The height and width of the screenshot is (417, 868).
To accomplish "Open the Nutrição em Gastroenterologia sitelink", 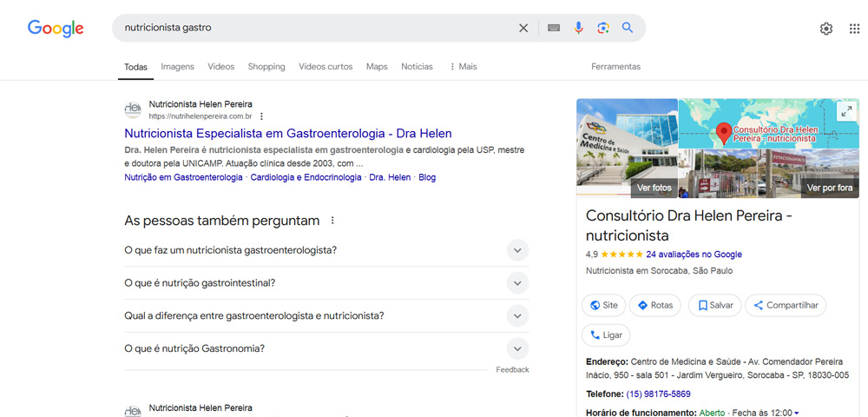I will 183,178.
